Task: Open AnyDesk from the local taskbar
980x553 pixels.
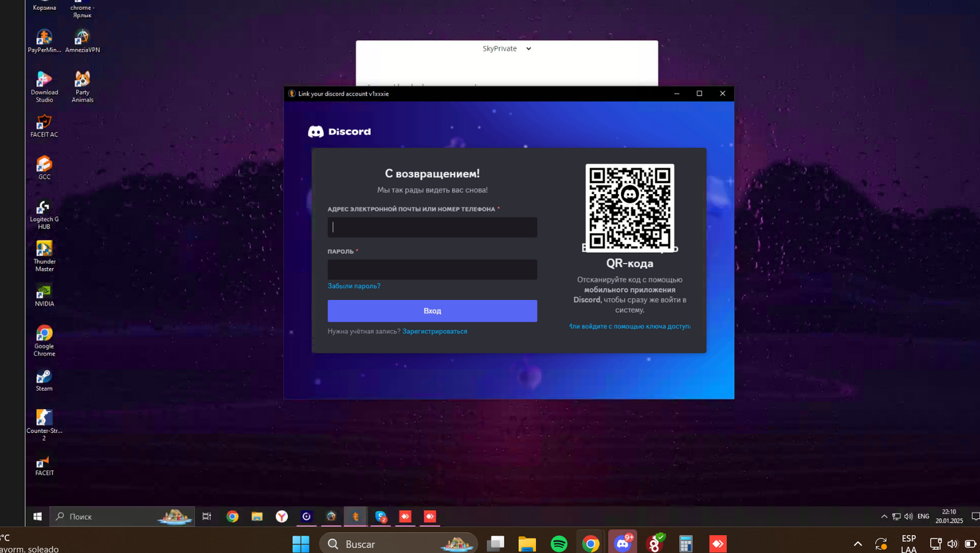Action: click(x=718, y=543)
